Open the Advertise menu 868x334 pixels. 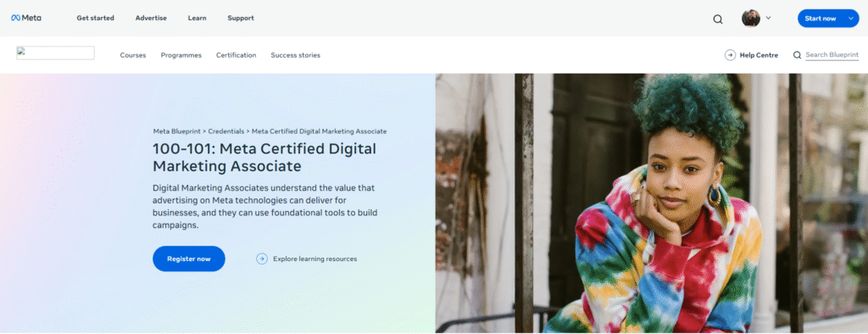[151, 18]
